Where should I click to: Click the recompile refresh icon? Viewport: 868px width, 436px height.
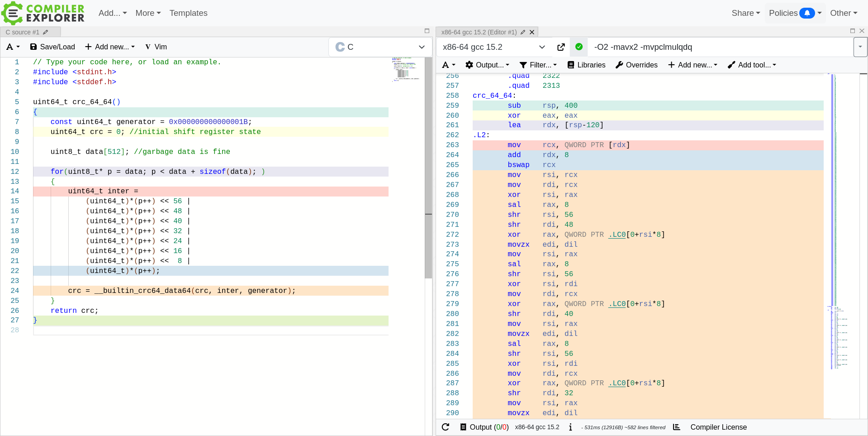tap(446, 427)
